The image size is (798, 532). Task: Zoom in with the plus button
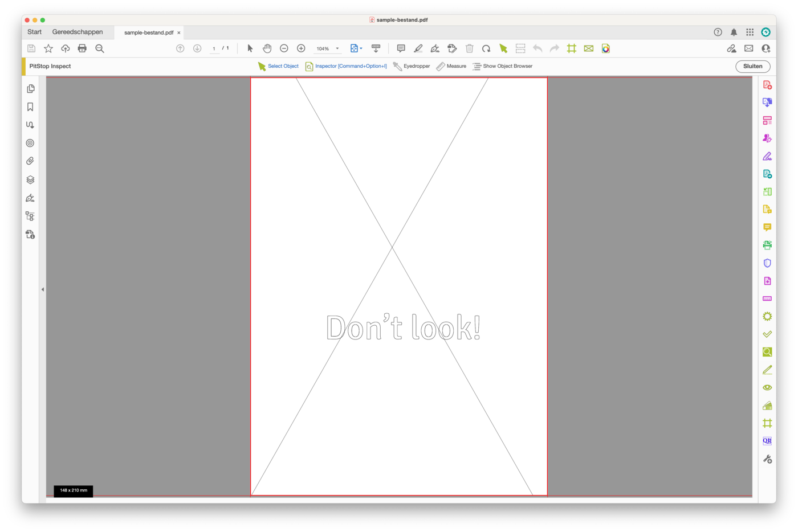(x=301, y=49)
